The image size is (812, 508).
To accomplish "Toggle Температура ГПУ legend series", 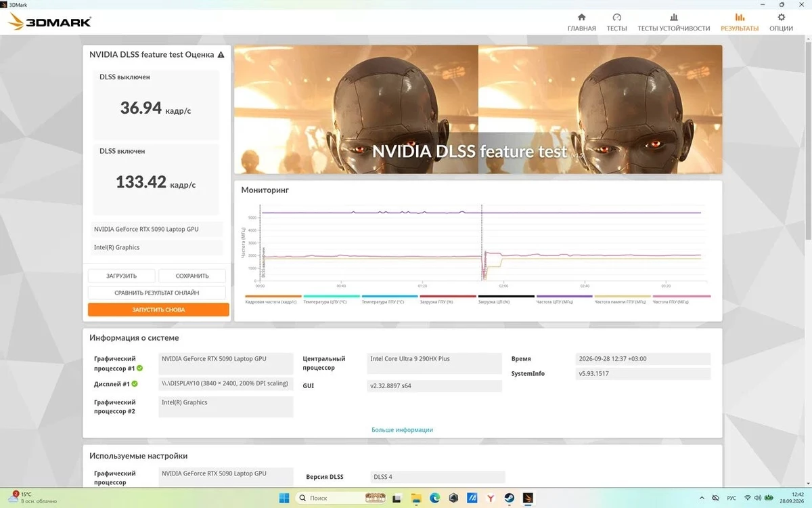I will tap(390, 299).
